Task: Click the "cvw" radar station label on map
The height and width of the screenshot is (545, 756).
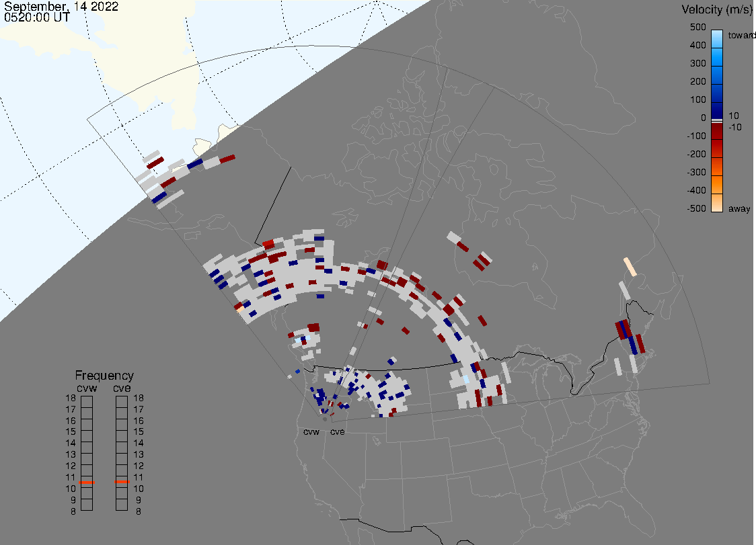Action: 311,431
